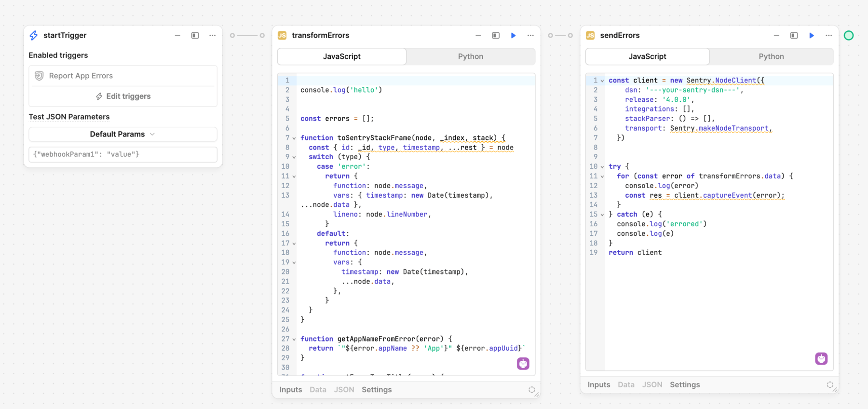This screenshot has height=409, width=868.
Task: Open the Data tab in the sendErrors footer
Action: coord(626,385)
